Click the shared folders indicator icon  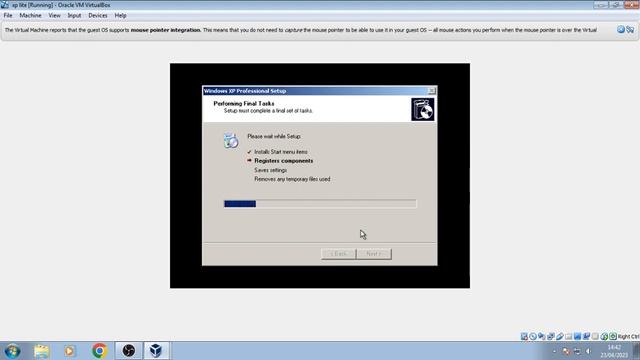click(569, 336)
